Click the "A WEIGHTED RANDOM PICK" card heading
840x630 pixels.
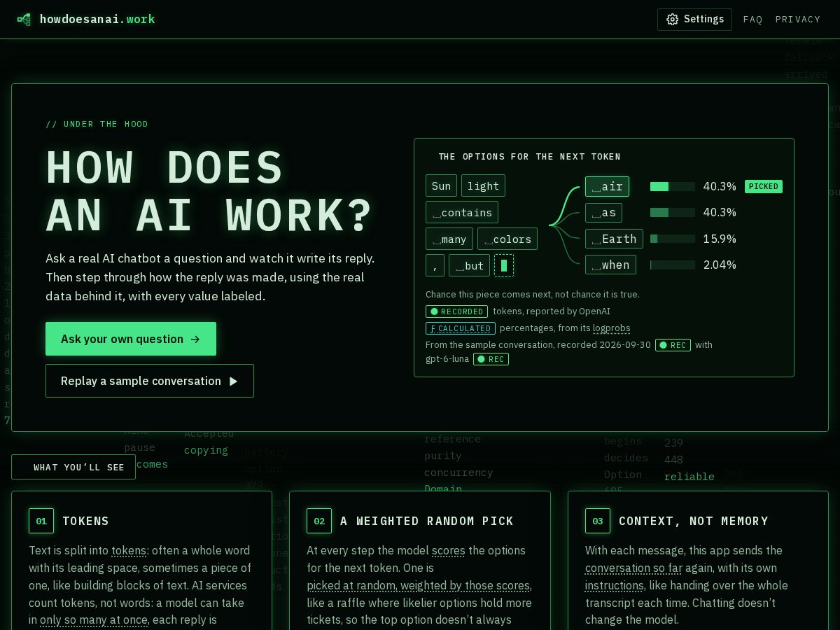(x=427, y=521)
